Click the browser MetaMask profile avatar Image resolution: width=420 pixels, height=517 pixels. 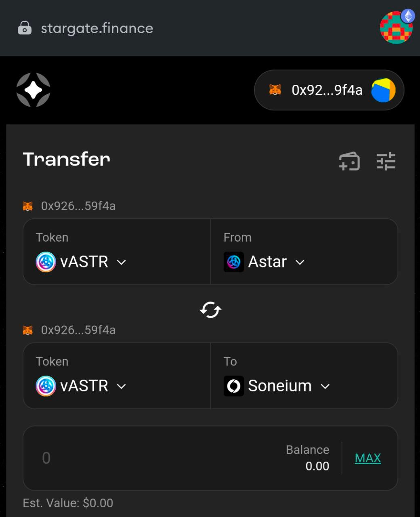pyautogui.click(x=397, y=27)
